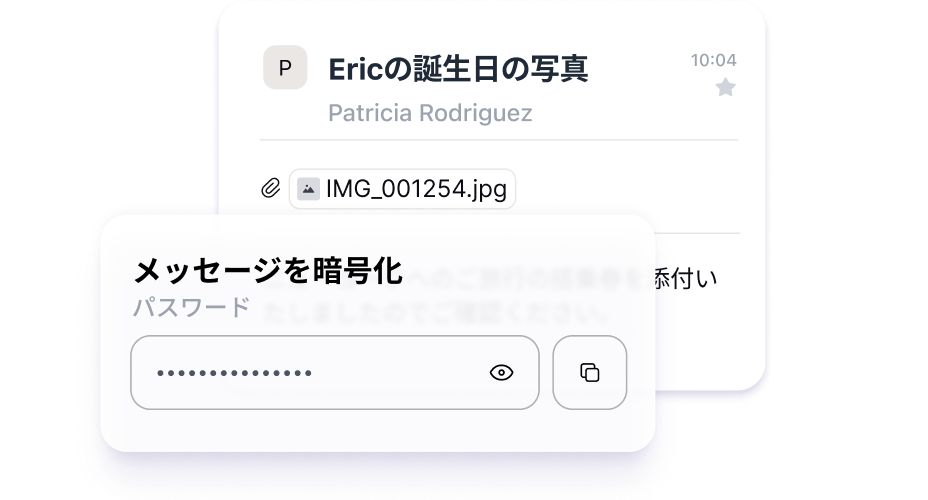This screenshot has width=928, height=500.
Task: Select the sender name Patricia Rodriguez
Action: tap(430, 112)
